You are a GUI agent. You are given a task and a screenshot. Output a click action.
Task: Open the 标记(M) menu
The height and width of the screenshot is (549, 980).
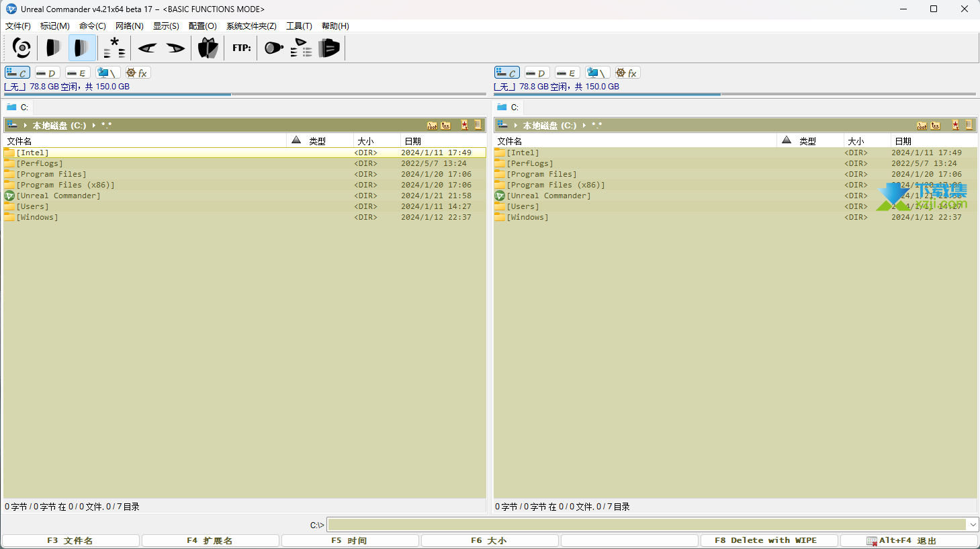[55, 26]
